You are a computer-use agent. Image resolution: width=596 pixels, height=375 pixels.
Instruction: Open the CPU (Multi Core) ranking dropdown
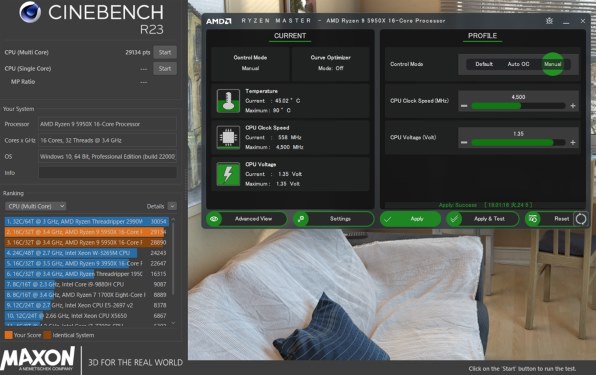pos(36,206)
